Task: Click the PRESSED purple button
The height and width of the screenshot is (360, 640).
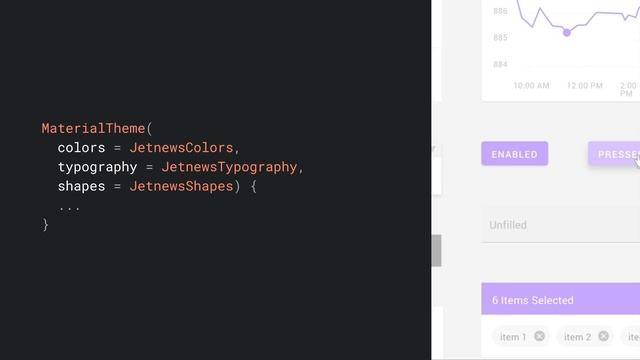Action: (x=614, y=154)
